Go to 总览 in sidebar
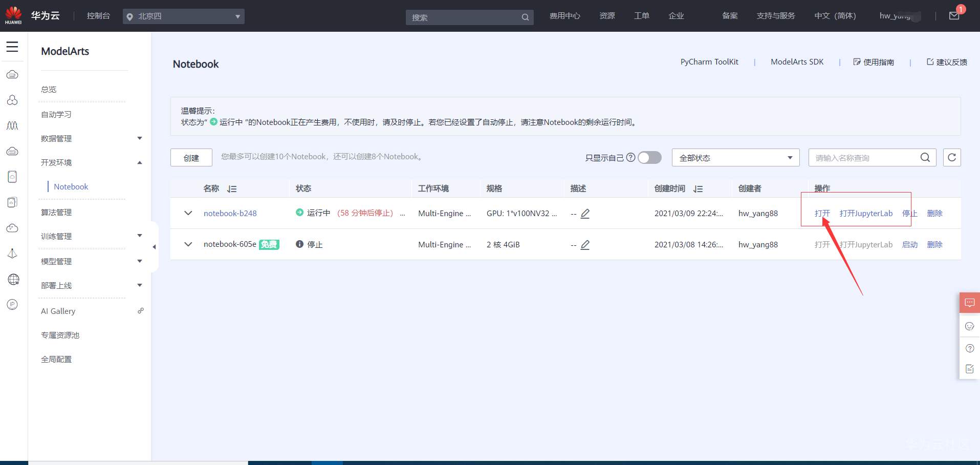The image size is (980, 465). pos(49,89)
